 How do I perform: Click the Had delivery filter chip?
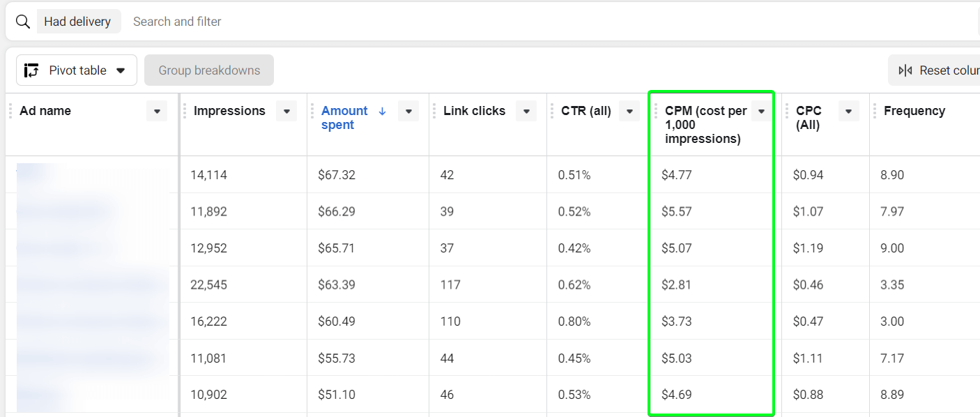[77, 22]
